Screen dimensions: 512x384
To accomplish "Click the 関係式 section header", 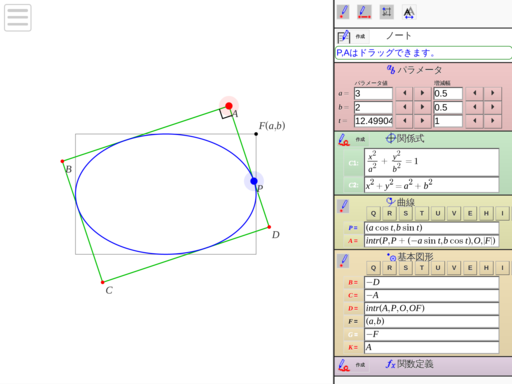I will click(x=405, y=138).
